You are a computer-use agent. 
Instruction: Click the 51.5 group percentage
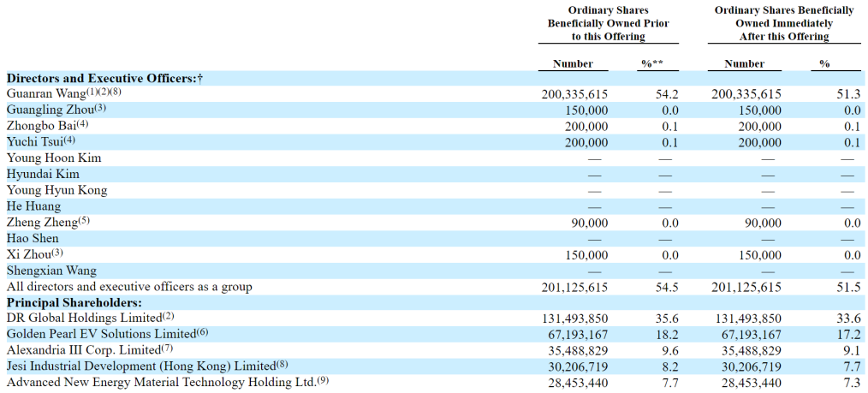click(x=850, y=288)
